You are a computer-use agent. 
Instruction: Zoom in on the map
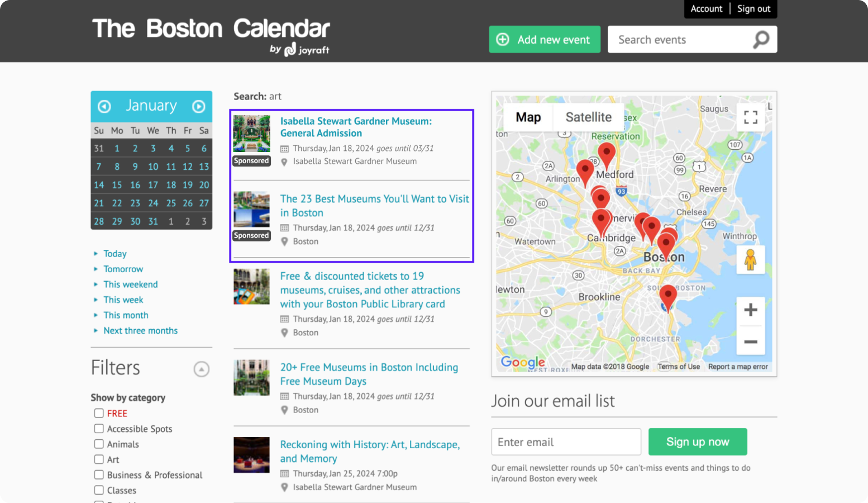point(750,310)
